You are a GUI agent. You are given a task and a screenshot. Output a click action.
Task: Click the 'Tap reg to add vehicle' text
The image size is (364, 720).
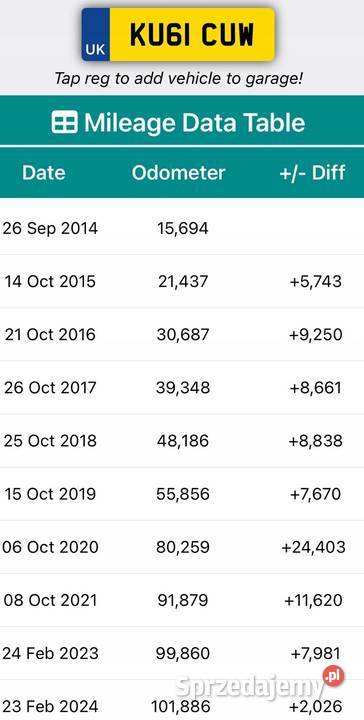pos(179,78)
